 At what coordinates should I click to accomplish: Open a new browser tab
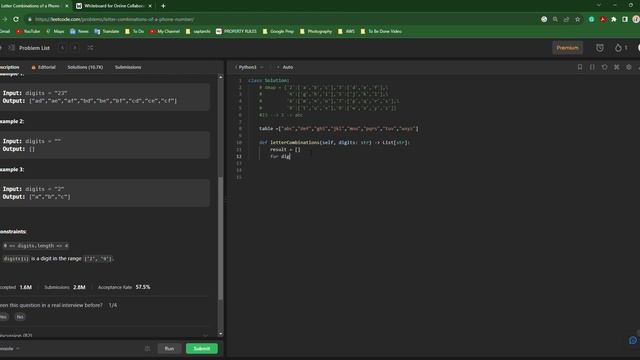(x=163, y=6)
